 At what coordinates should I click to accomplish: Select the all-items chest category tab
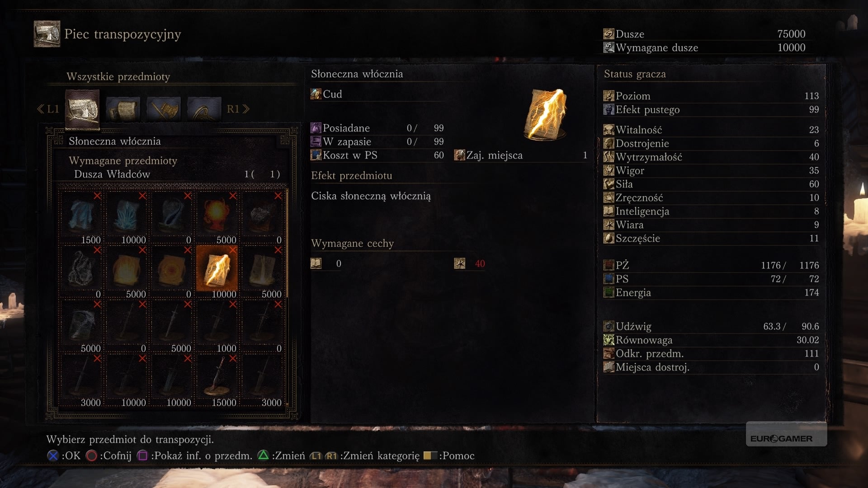(82, 109)
